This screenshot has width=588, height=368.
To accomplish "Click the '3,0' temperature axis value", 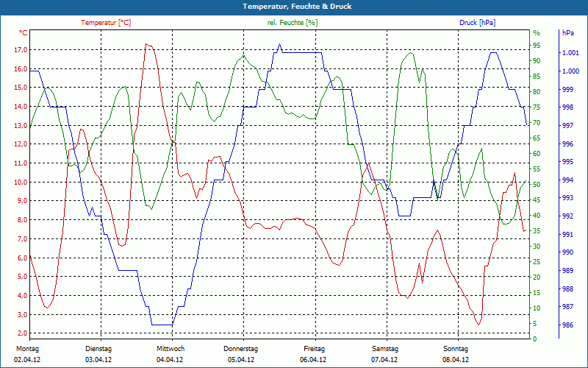I will coord(22,315).
